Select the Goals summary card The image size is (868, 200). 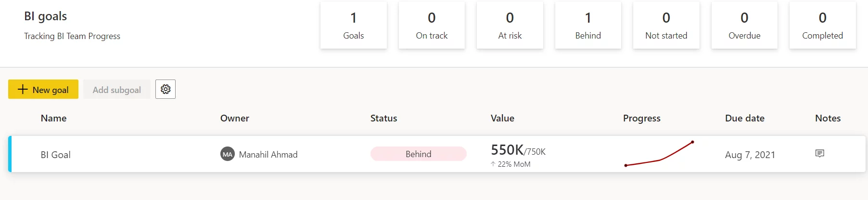[x=354, y=25]
